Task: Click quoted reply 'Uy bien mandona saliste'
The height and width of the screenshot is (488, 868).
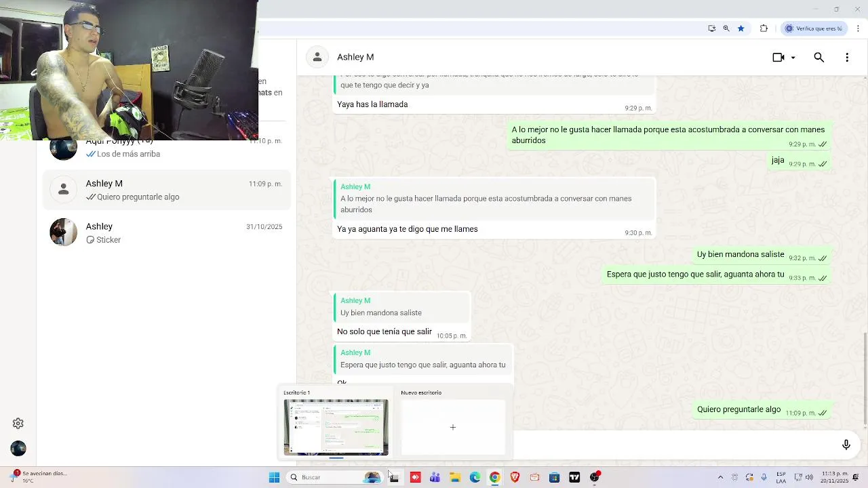Action: click(x=402, y=307)
